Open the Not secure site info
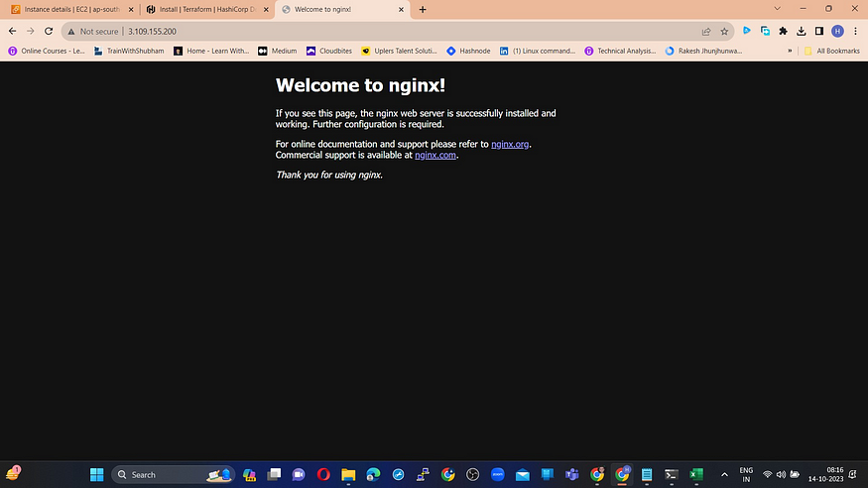The image size is (868, 488). click(x=93, y=32)
